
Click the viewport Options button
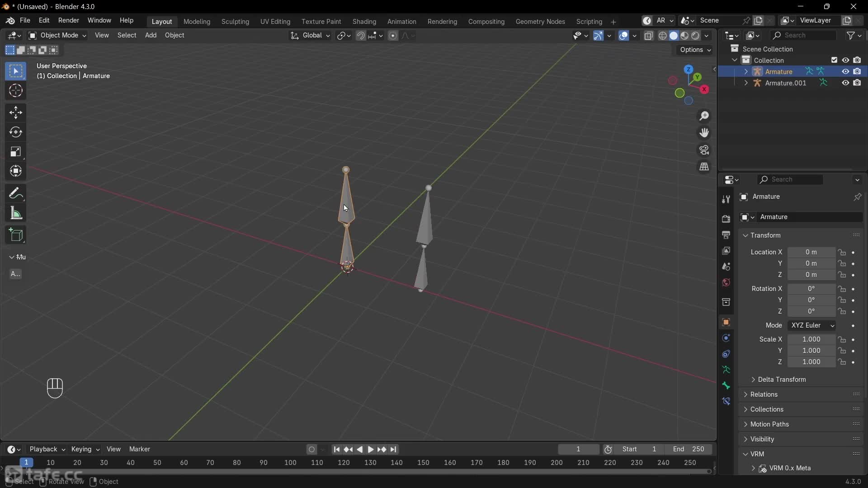[x=695, y=50]
